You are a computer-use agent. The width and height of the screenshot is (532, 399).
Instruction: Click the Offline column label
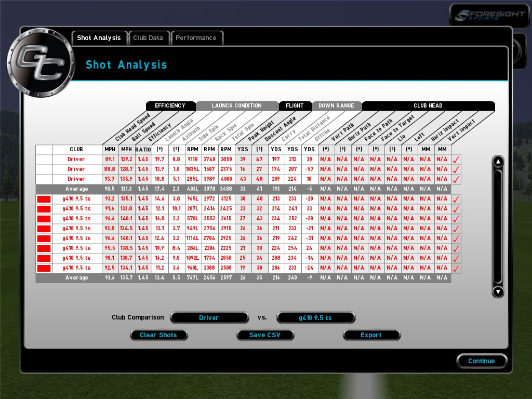tap(322, 135)
